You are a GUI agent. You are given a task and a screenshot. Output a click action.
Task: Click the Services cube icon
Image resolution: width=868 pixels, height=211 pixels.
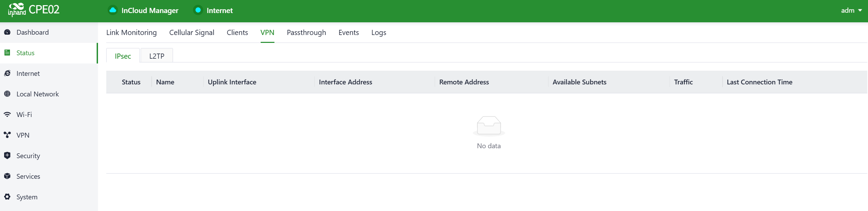tap(7, 176)
